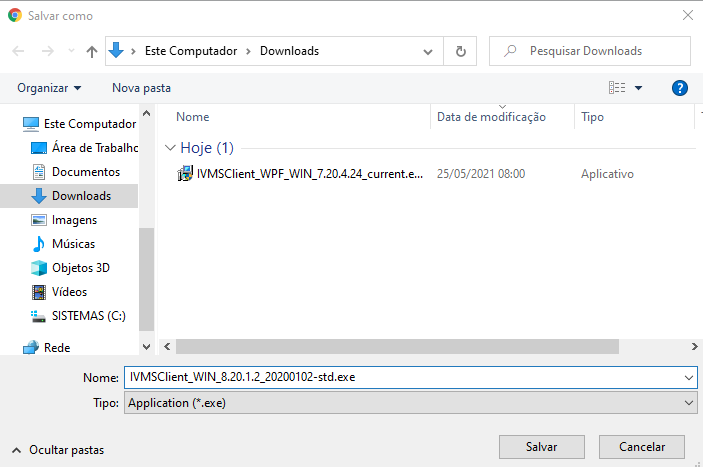Click the change view layout icon

[618, 88]
